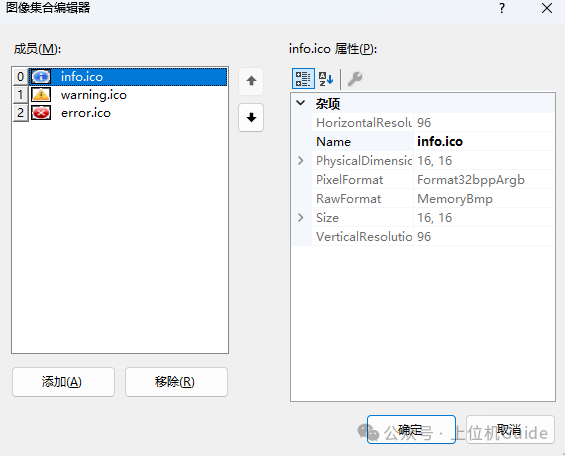Click the Format32bppArgb value
The height and width of the screenshot is (456, 565).
tap(471, 180)
